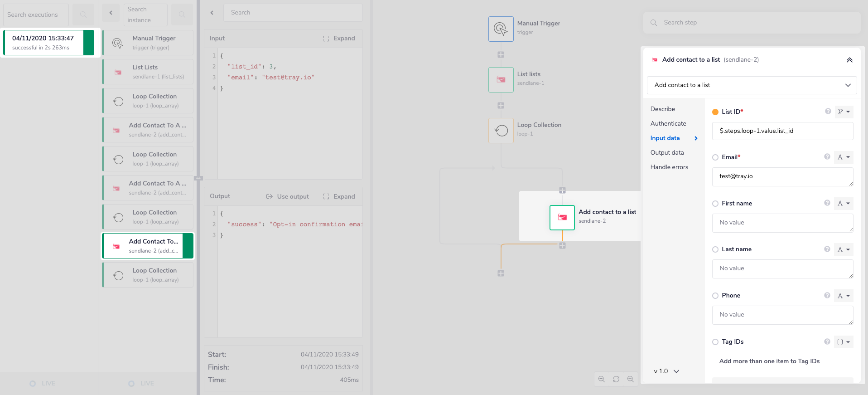This screenshot has width=868, height=395.
Task: Open the Handle errors tab
Action: click(669, 167)
